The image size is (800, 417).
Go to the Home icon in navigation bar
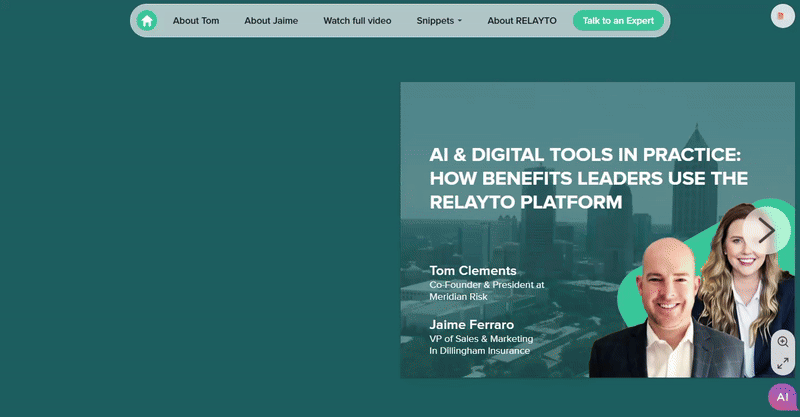pyautogui.click(x=147, y=21)
